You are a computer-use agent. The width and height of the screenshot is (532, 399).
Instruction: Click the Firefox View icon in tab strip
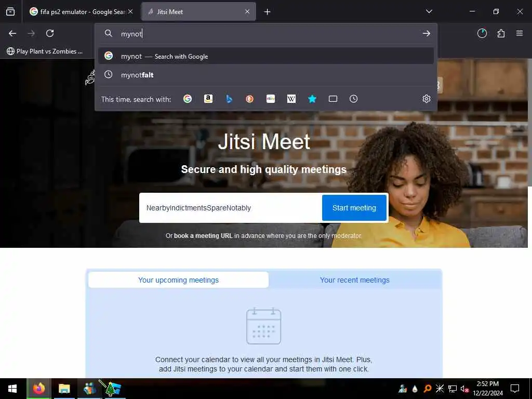pos(10,11)
